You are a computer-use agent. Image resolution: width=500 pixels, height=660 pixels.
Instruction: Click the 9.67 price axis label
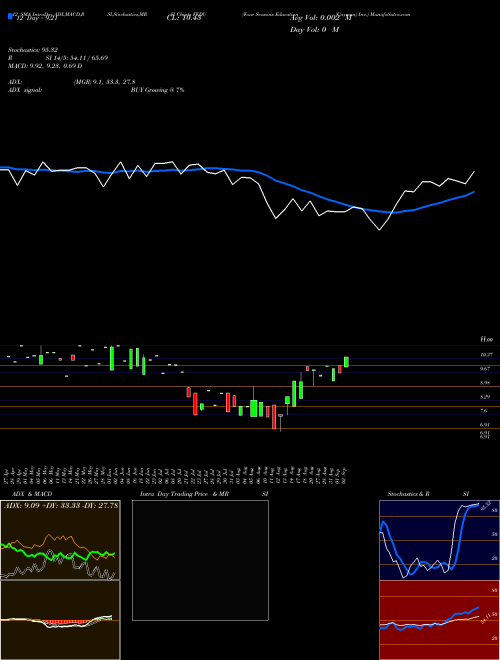coord(486,369)
